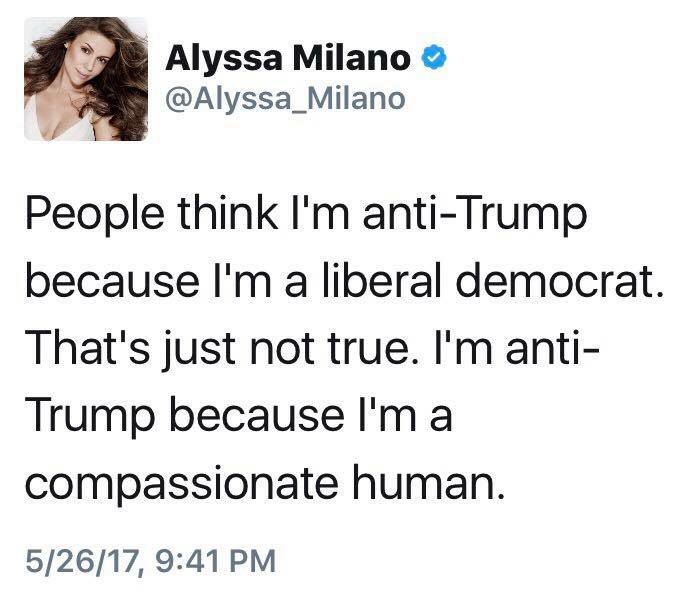690x607 pixels.
Task: Click the word 'People' starting the tweet
Action: pos(95,214)
